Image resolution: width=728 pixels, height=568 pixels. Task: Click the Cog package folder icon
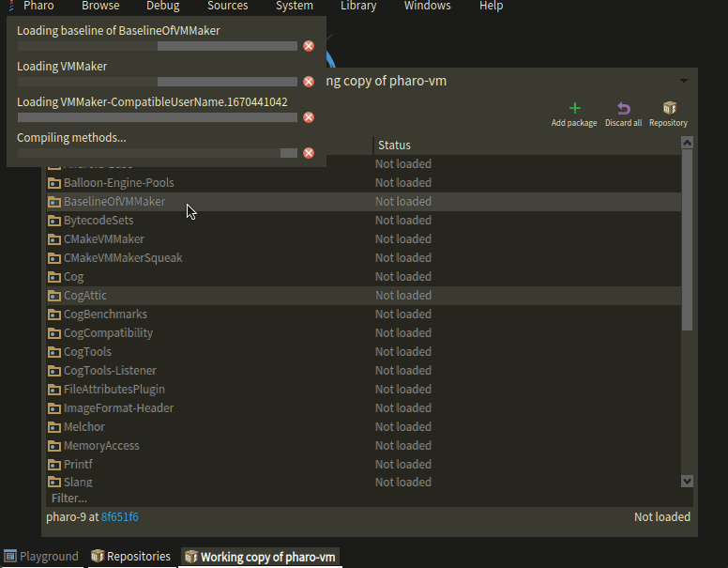coord(54,277)
